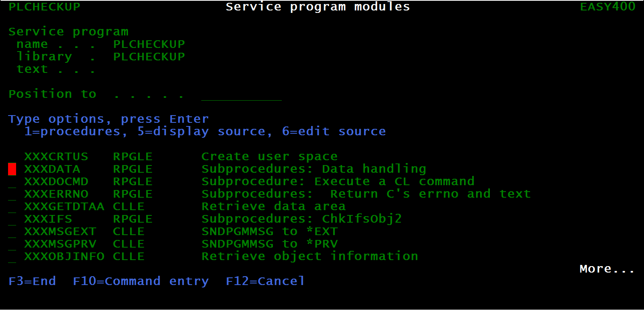Select option field for XXXERRNO module
The height and width of the screenshot is (310, 644).
tap(12, 194)
